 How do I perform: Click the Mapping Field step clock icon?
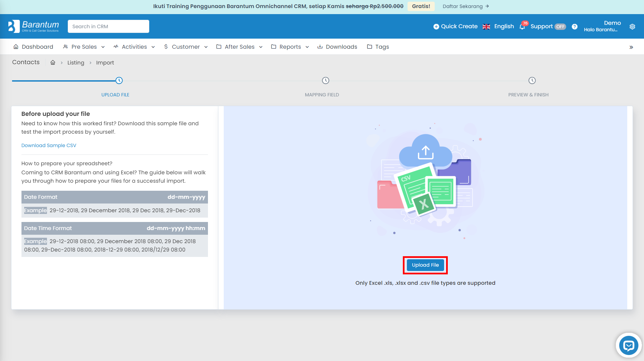(326, 81)
